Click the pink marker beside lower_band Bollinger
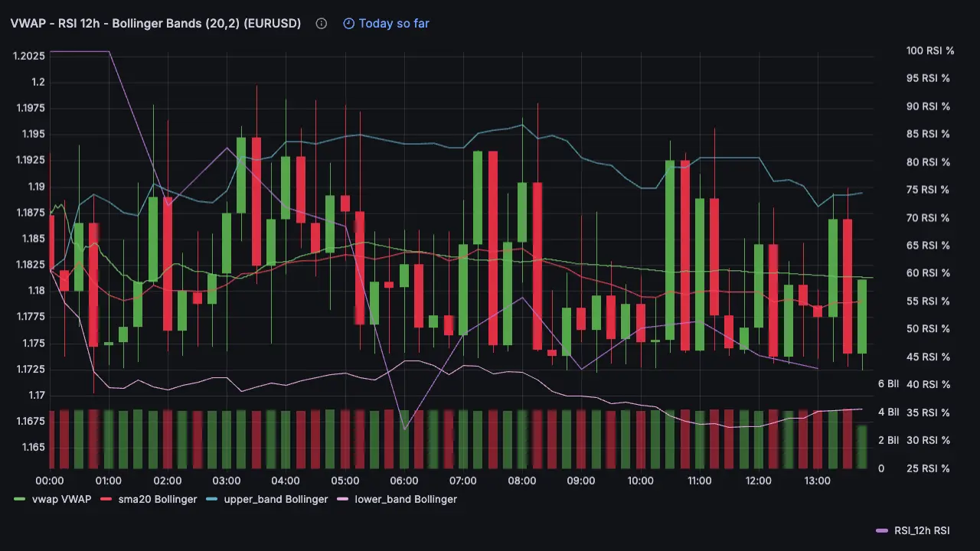The height and width of the screenshot is (551, 980). (x=341, y=499)
